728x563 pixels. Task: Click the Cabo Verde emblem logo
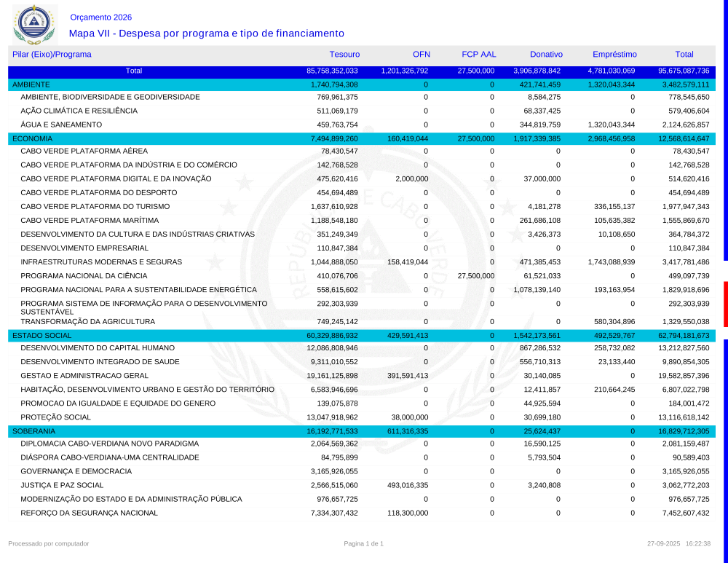tap(34, 24)
